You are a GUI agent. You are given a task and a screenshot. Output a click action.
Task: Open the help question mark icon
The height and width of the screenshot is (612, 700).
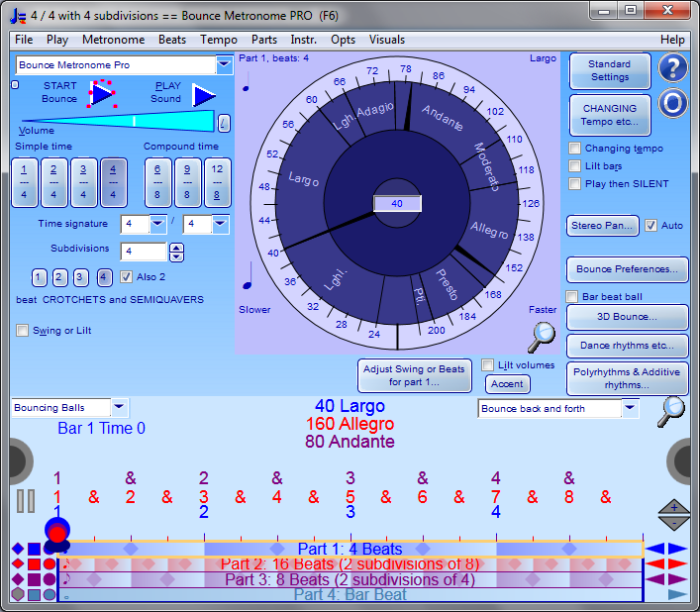click(672, 67)
